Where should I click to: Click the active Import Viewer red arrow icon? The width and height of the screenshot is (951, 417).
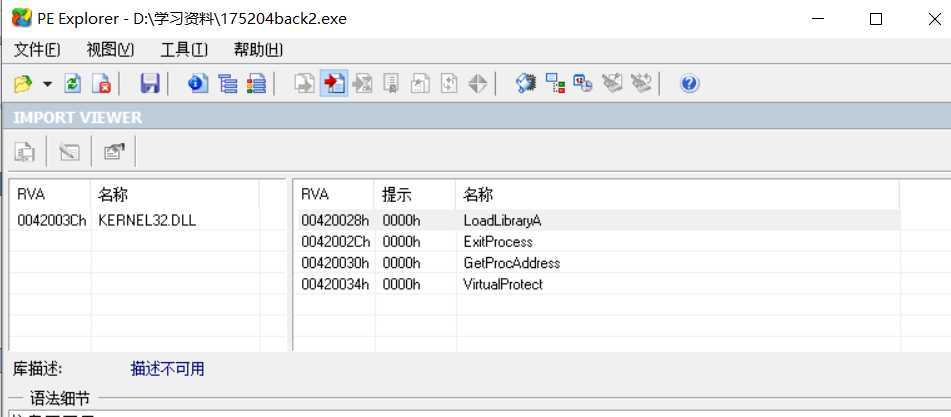pos(334,84)
